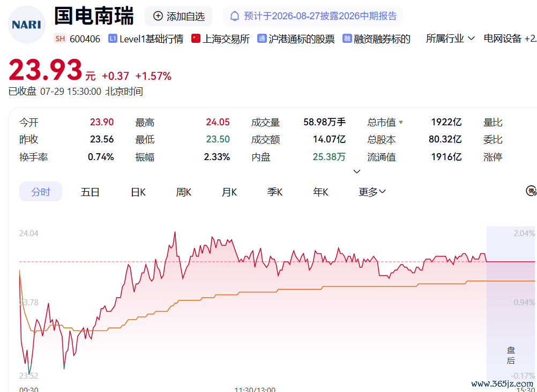Expand the 所属行业 dropdown
537x392 pixels.
(450, 39)
